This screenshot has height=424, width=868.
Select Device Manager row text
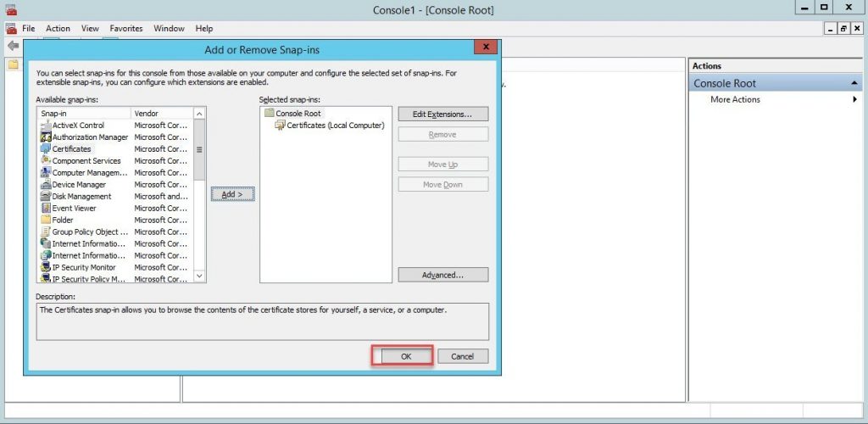click(79, 184)
